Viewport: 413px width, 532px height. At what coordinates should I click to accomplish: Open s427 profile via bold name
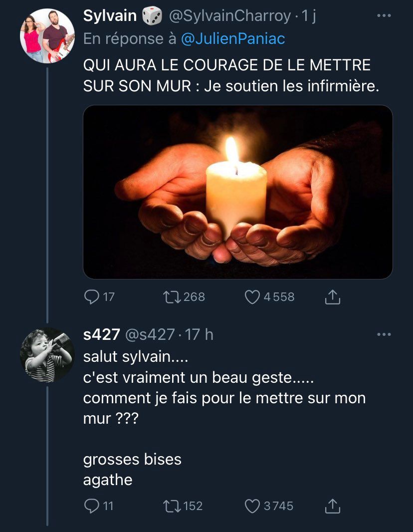101,334
